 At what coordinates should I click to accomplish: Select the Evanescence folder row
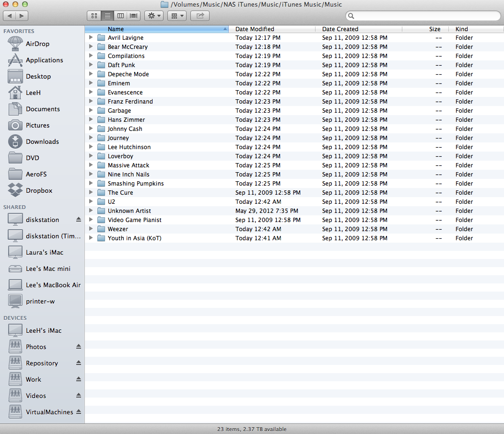pos(294,92)
